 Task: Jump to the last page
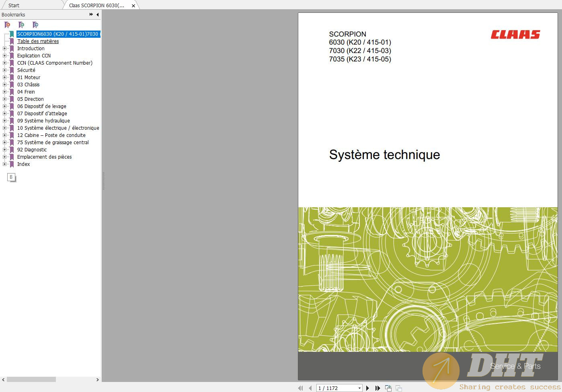tap(377, 388)
